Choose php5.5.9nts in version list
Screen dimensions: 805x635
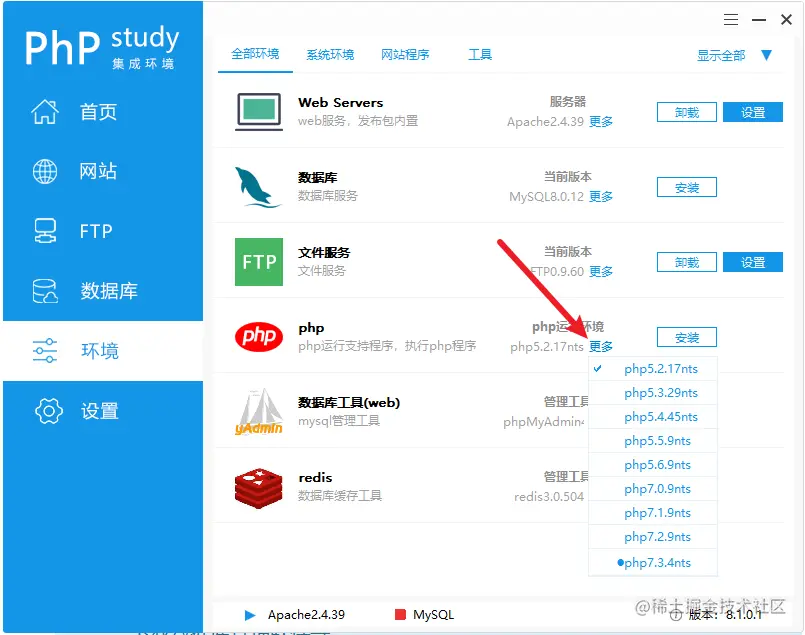(x=653, y=441)
